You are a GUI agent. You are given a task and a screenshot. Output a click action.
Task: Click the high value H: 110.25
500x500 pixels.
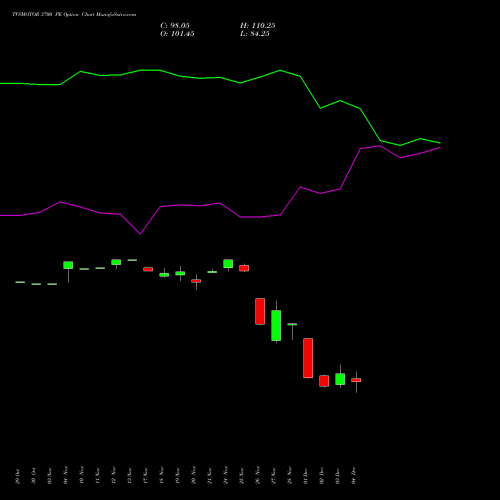pyautogui.click(x=258, y=26)
